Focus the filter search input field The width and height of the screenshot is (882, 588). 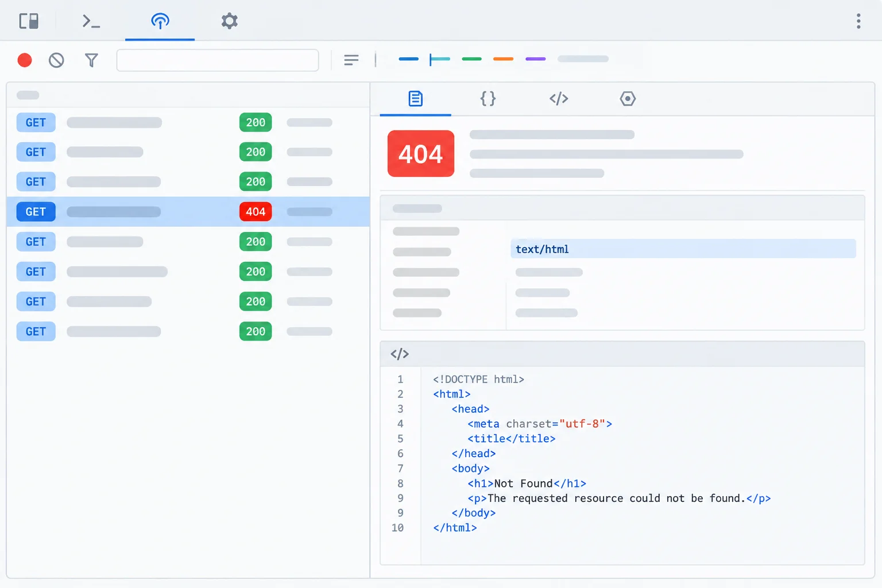click(218, 60)
